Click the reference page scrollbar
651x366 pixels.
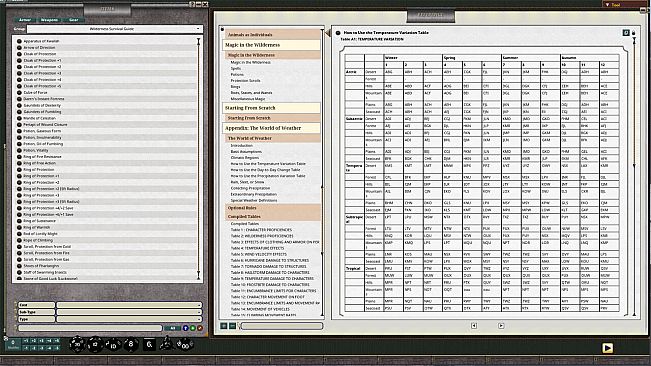(x=634, y=177)
